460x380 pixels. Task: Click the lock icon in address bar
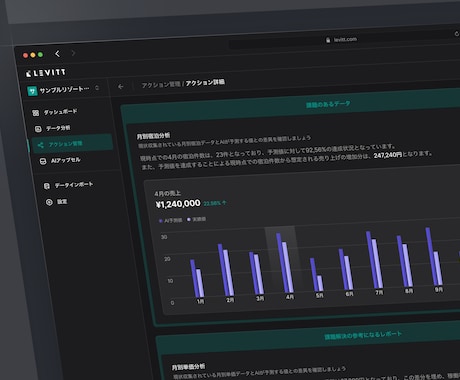pos(328,40)
